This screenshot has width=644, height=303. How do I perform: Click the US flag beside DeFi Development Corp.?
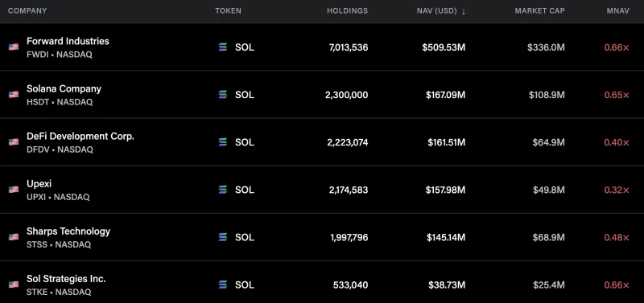(14, 142)
